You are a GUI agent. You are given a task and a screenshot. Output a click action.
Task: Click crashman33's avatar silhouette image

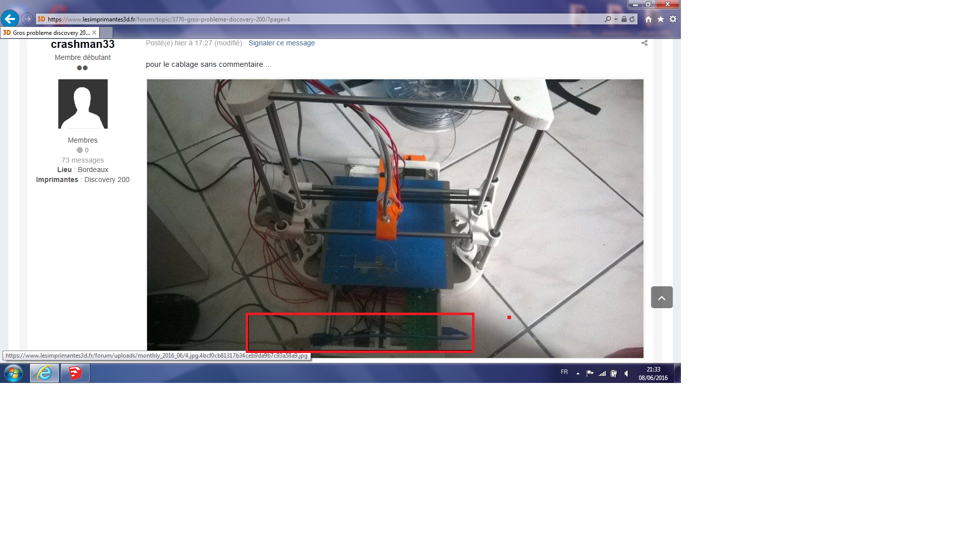tap(83, 104)
